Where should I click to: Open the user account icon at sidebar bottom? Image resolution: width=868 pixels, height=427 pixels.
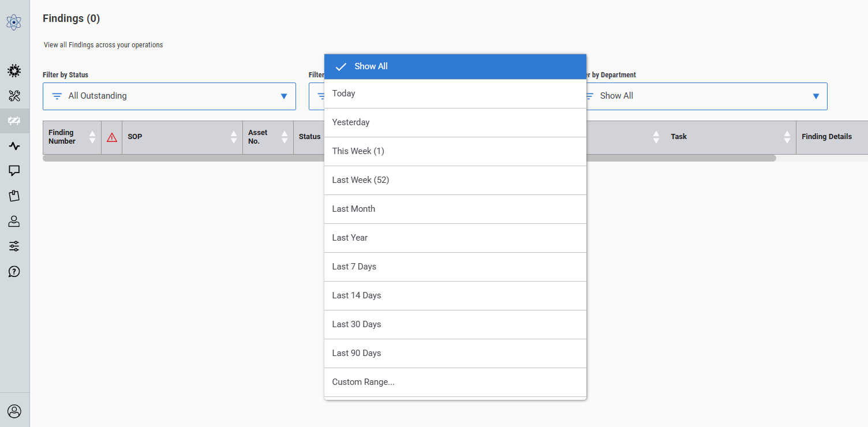click(14, 411)
